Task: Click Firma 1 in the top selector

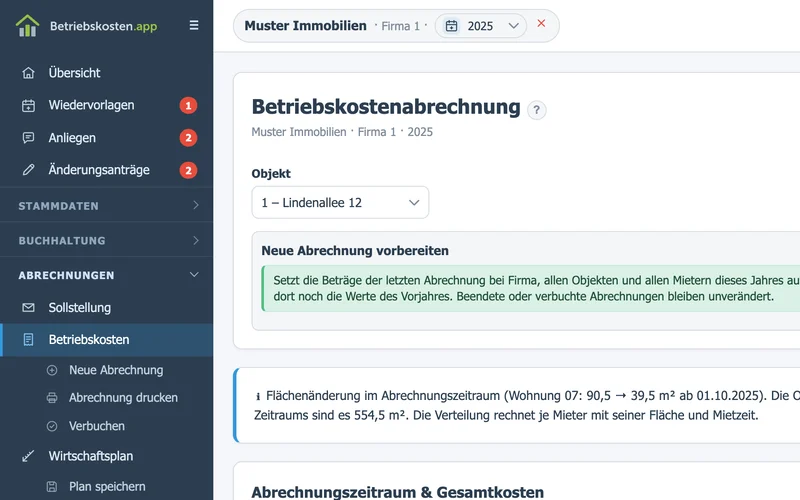Action: 401,26
